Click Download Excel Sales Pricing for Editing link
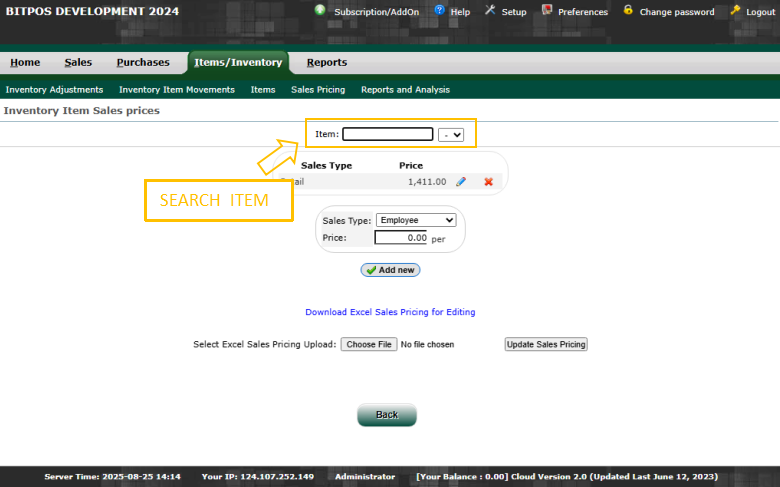Image resolution: width=780 pixels, height=487 pixels. tap(390, 312)
